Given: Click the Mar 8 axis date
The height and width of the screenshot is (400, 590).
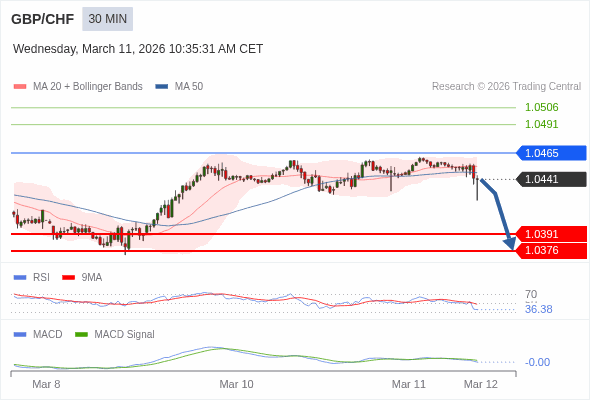Looking at the screenshot, I should 46,384.
